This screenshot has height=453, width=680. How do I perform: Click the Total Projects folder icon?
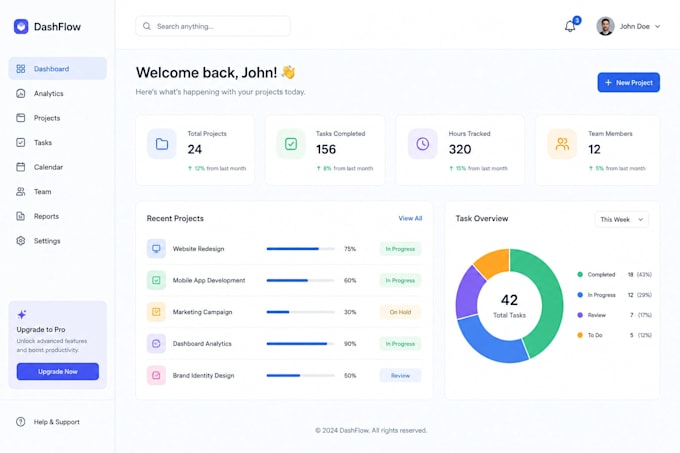(x=162, y=144)
